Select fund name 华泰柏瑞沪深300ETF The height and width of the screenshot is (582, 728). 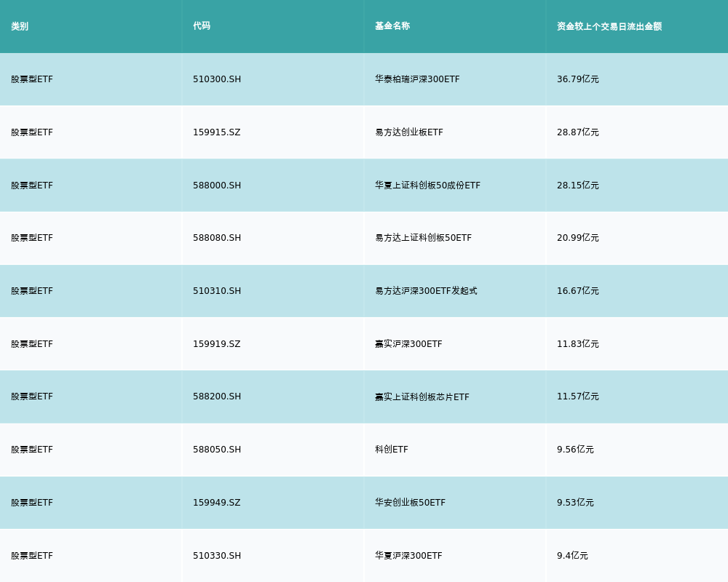tap(417, 79)
